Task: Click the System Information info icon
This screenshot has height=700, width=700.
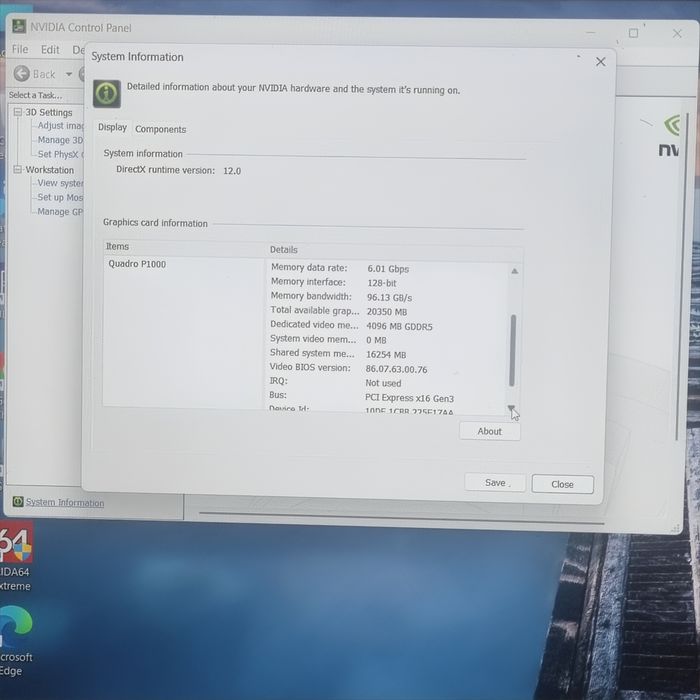Action: point(107,94)
